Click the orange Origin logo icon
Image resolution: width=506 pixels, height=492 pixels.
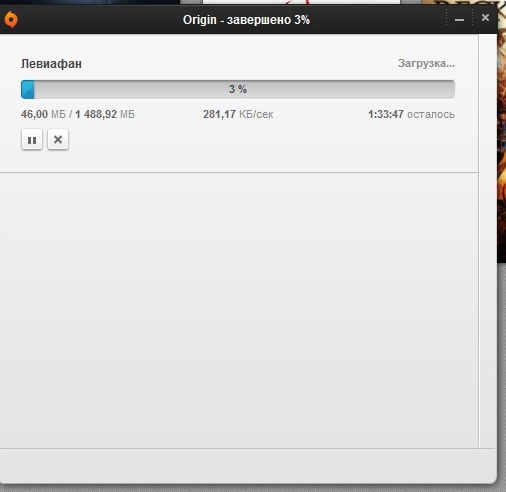point(11,19)
